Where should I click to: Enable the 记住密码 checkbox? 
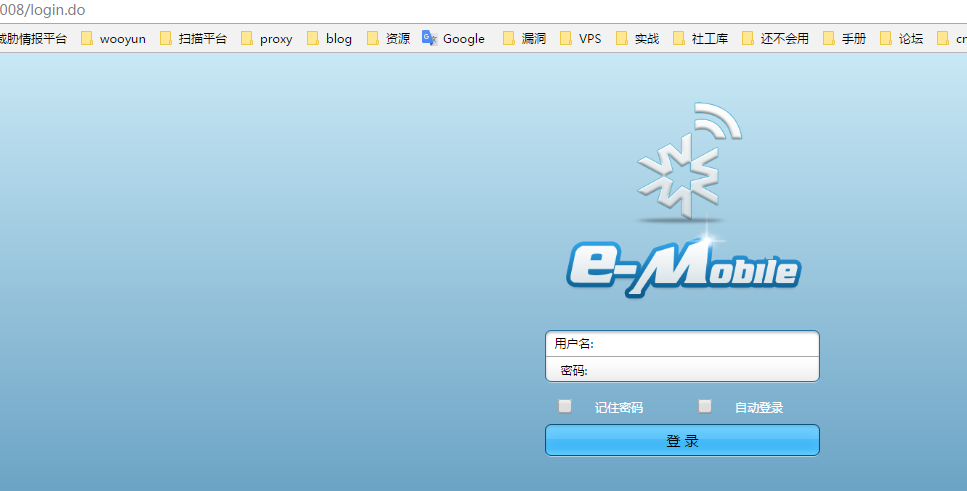[x=565, y=406]
